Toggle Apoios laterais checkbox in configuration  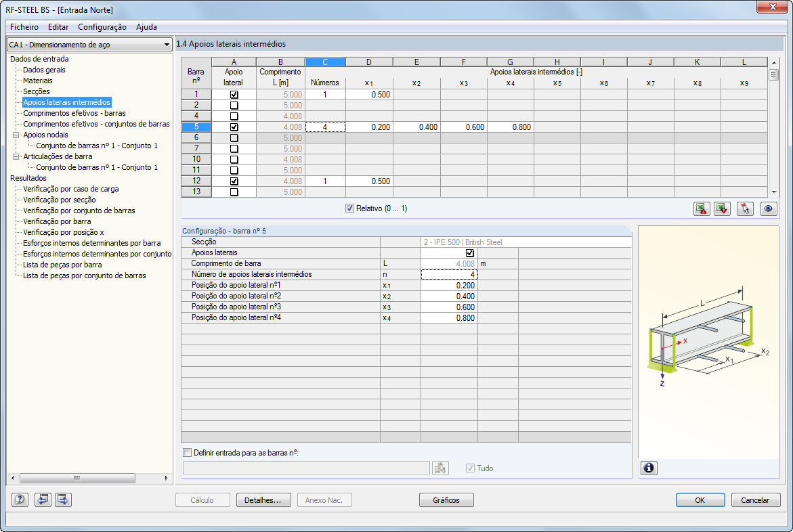point(470,253)
